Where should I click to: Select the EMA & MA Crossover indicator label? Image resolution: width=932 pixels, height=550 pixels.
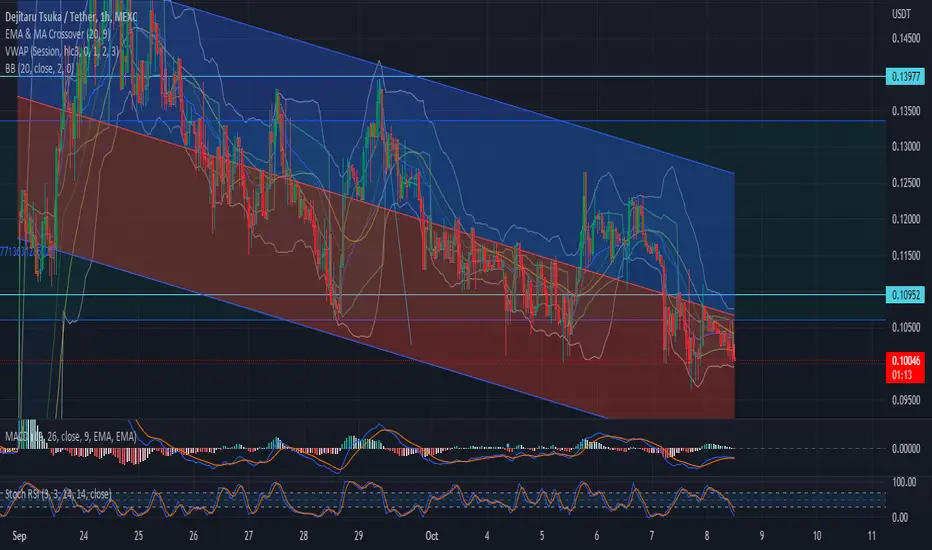pos(57,34)
